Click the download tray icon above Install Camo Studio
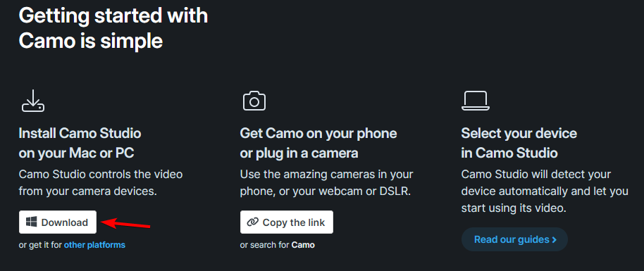This screenshot has width=644, height=271. click(33, 101)
